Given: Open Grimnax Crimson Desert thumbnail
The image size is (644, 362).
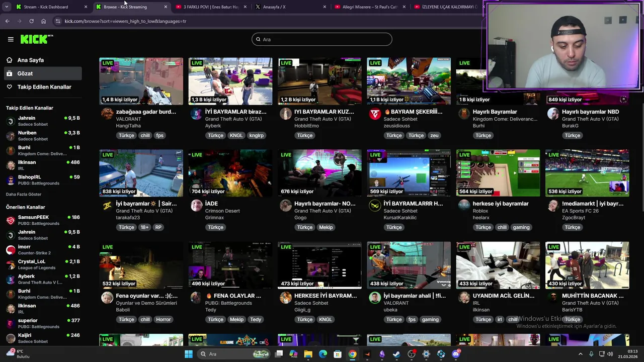Looking at the screenshot, I should click(230, 173).
